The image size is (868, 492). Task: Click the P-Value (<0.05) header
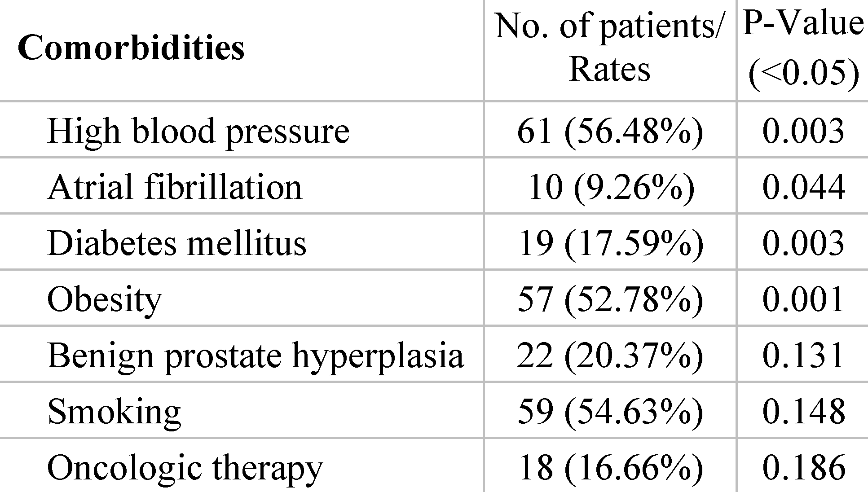click(x=803, y=48)
